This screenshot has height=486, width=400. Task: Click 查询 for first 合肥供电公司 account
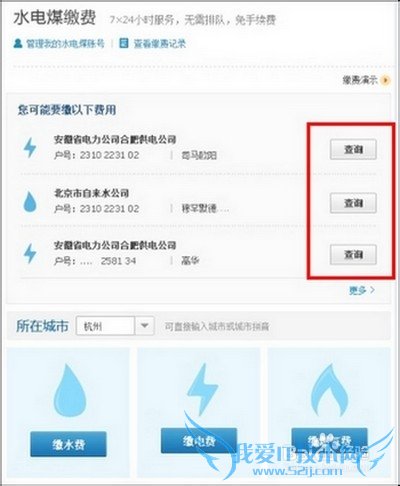(353, 149)
